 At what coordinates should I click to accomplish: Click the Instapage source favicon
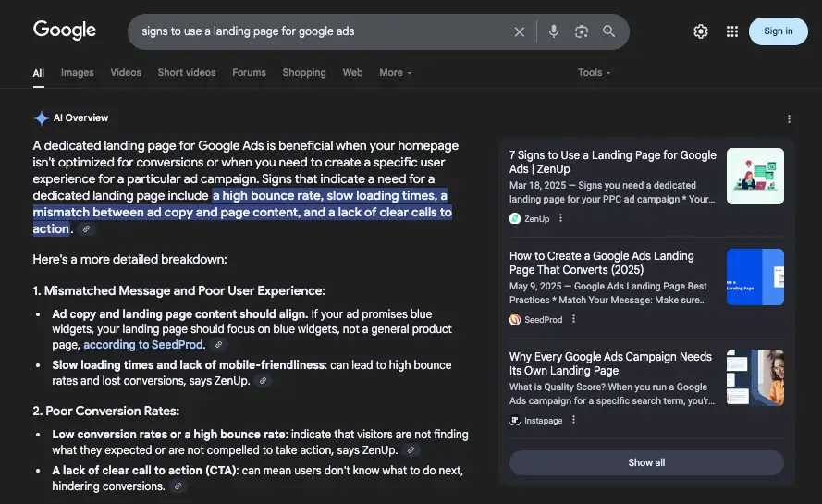(515, 420)
